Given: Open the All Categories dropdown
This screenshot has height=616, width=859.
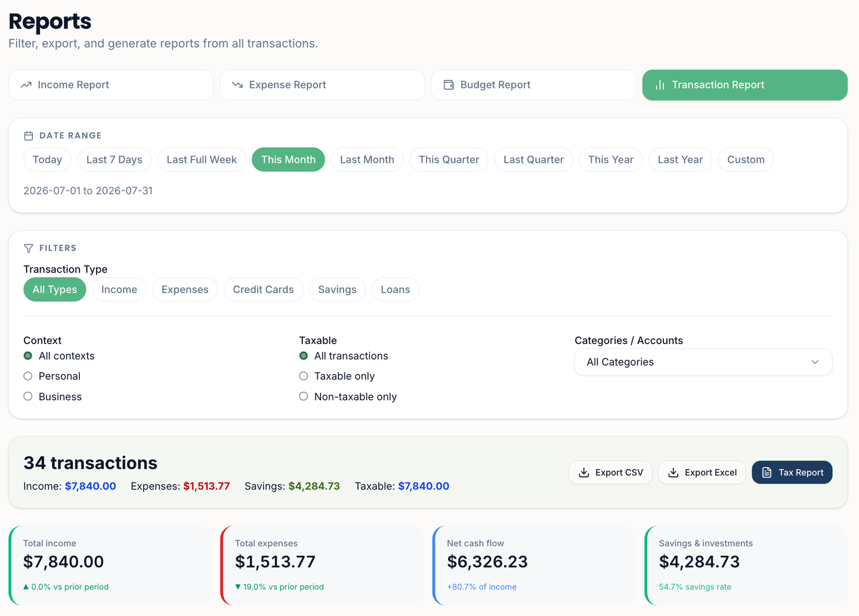Looking at the screenshot, I should pos(703,362).
